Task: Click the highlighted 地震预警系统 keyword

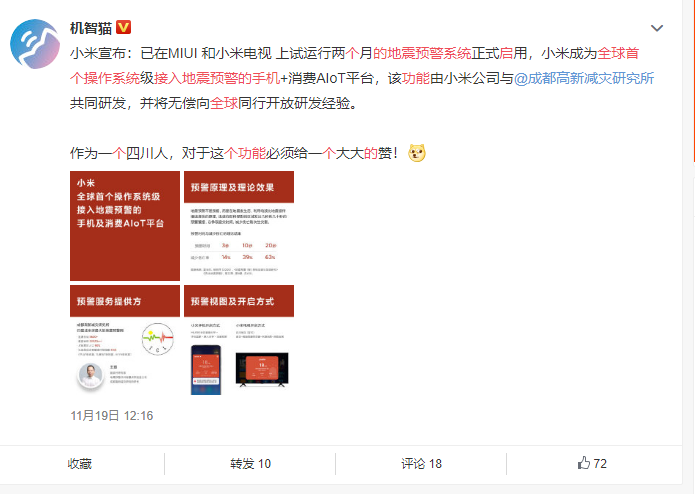Action: tap(429, 53)
